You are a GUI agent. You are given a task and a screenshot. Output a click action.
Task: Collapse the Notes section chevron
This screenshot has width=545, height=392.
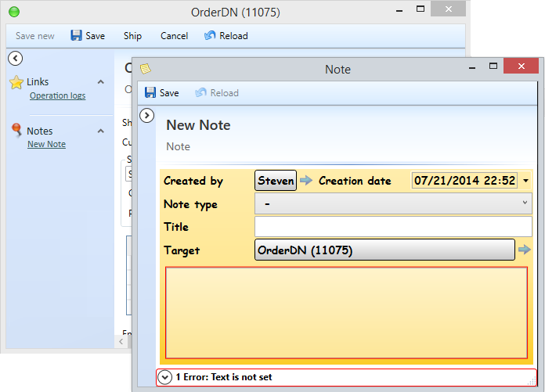[100, 131]
